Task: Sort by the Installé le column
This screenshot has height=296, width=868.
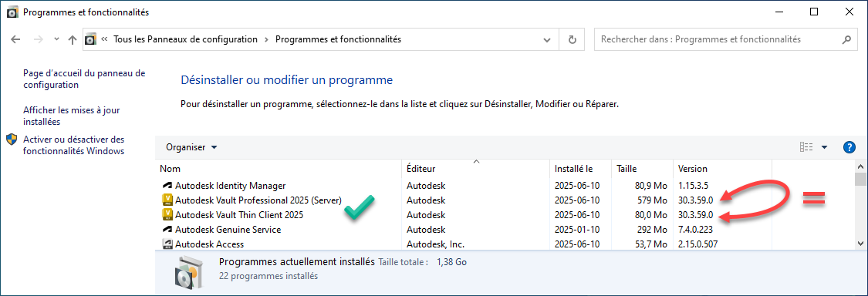Action: coord(581,169)
